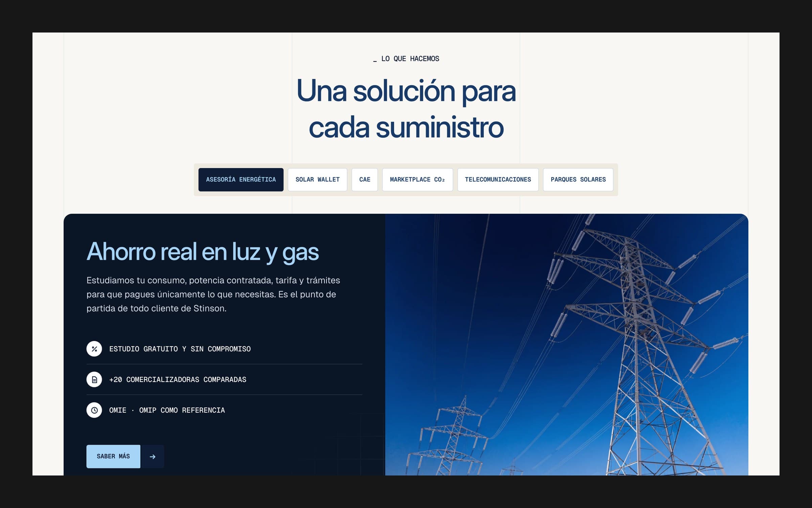This screenshot has width=812, height=508.
Task: Switch to the Solar Wallet tab
Action: (317, 179)
